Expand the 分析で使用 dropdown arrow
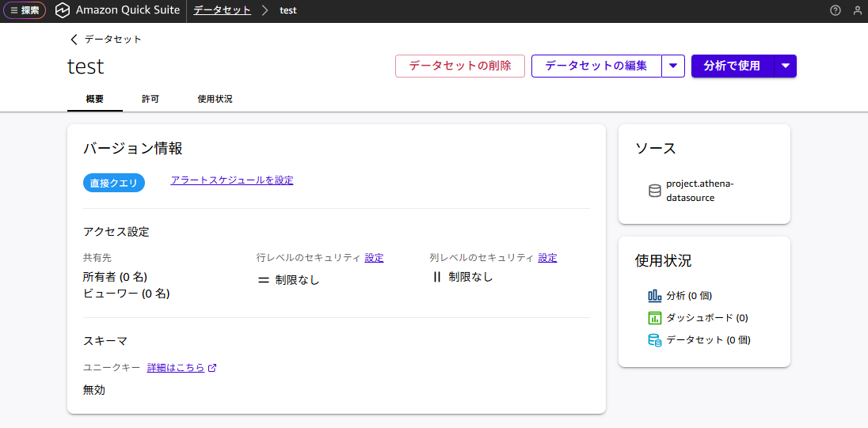 (x=786, y=66)
